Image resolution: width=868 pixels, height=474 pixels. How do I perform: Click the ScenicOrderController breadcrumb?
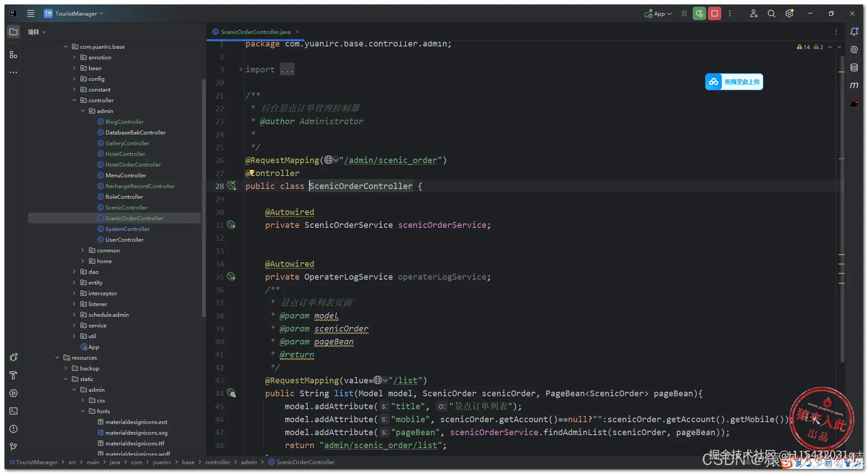point(305,462)
